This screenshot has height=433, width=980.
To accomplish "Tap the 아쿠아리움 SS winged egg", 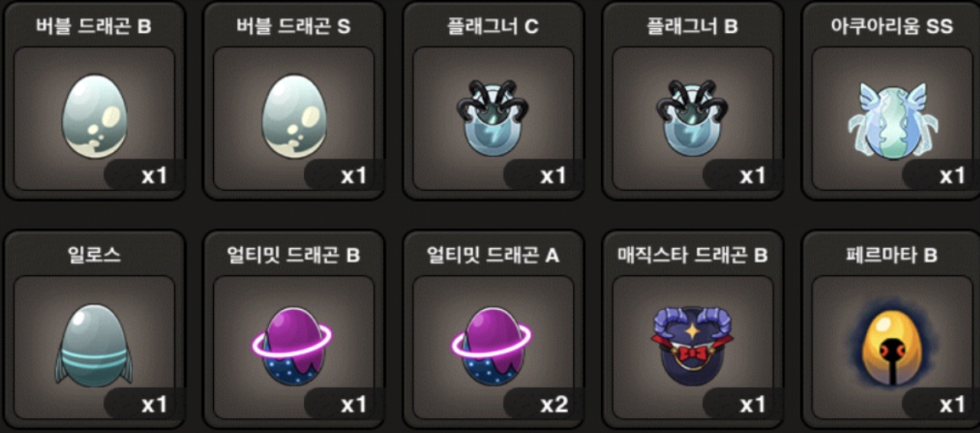I will tap(892, 120).
